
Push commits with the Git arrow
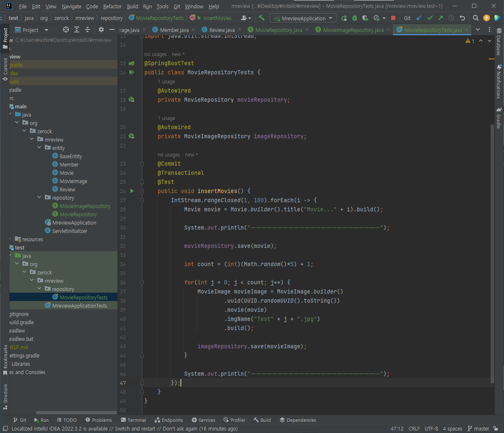pyautogui.click(x=440, y=18)
